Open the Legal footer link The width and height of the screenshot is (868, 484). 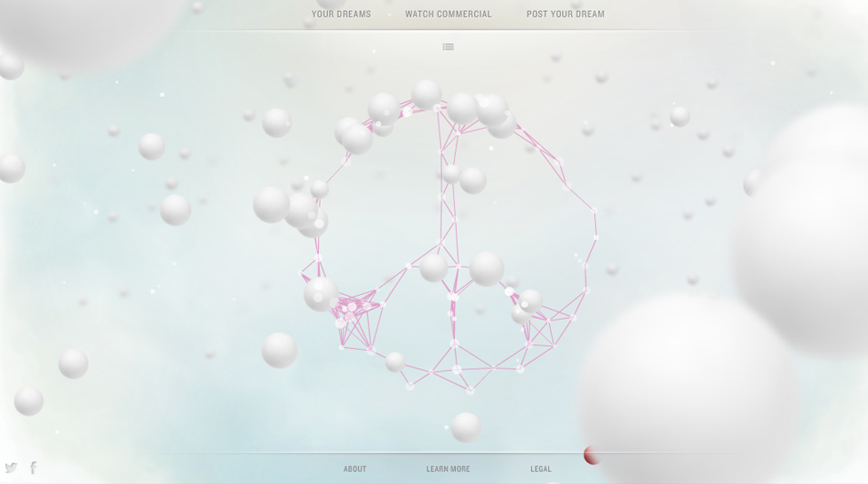(541, 469)
